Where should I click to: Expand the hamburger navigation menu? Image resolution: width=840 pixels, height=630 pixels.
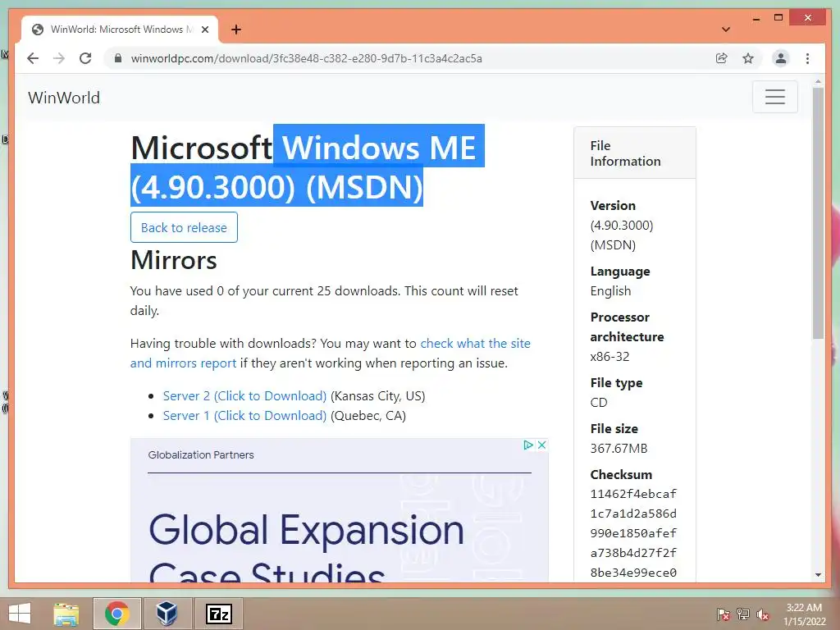(x=774, y=97)
